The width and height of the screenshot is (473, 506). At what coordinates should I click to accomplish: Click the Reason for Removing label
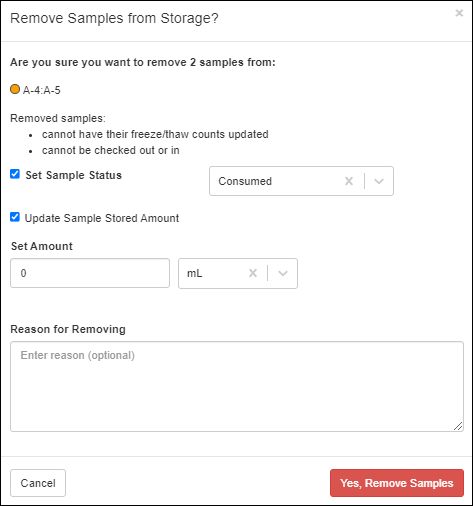point(68,329)
